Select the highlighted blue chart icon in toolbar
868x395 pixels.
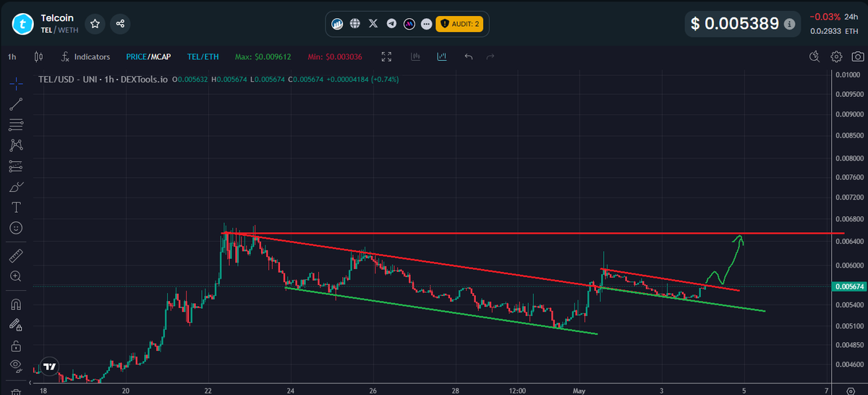(x=441, y=56)
